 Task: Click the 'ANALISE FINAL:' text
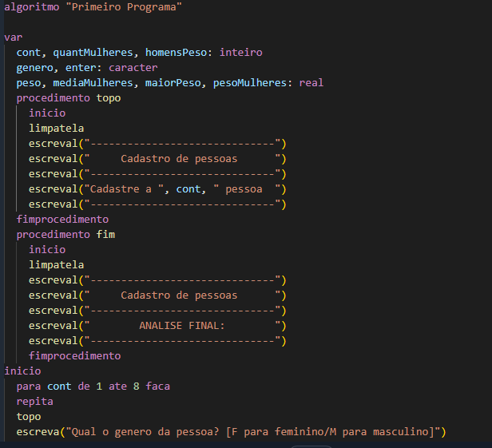pyautogui.click(x=182, y=326)
